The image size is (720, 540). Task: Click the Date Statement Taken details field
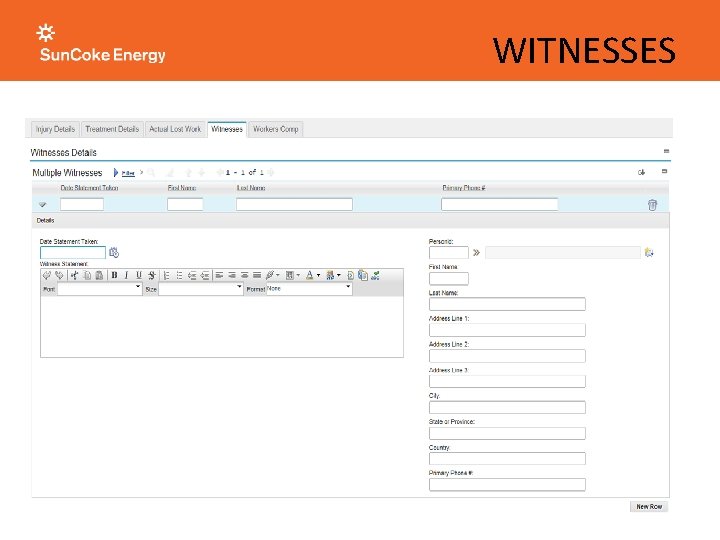pyautogui.click(x=73, y=253)
